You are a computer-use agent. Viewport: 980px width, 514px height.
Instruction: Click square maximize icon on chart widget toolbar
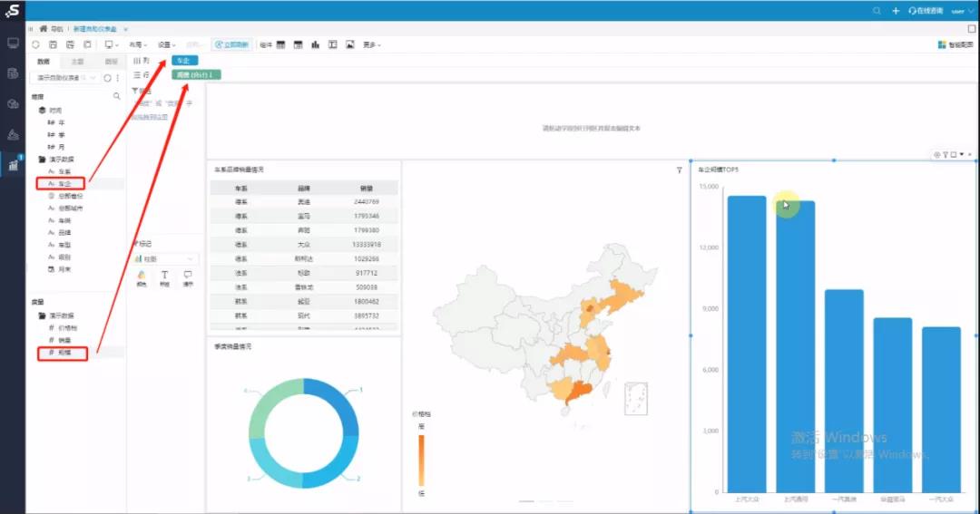coord(954,154)
